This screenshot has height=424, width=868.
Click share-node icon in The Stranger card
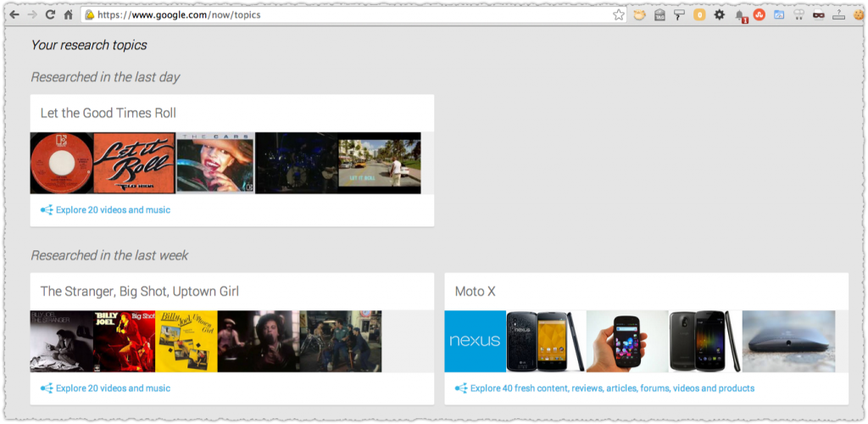click(47, 388)
